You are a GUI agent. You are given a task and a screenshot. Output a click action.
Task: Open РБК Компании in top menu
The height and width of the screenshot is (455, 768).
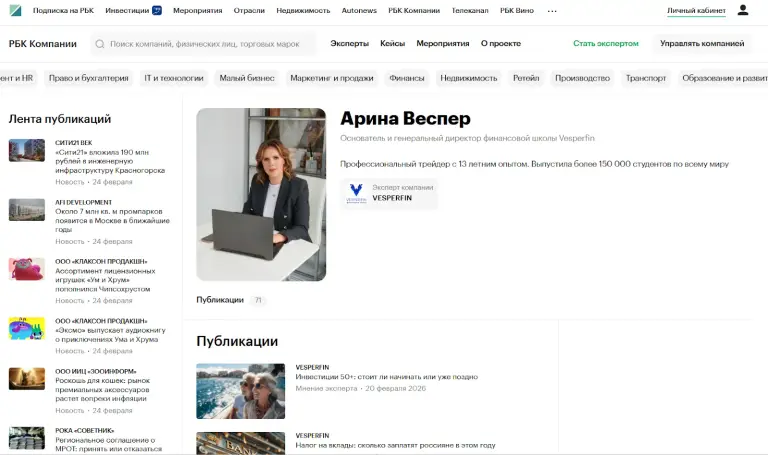pos(414,10)
